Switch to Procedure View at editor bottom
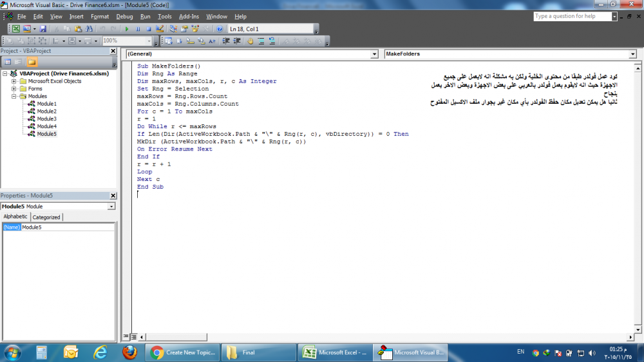The image size is (644, 362). pos(126,336)
